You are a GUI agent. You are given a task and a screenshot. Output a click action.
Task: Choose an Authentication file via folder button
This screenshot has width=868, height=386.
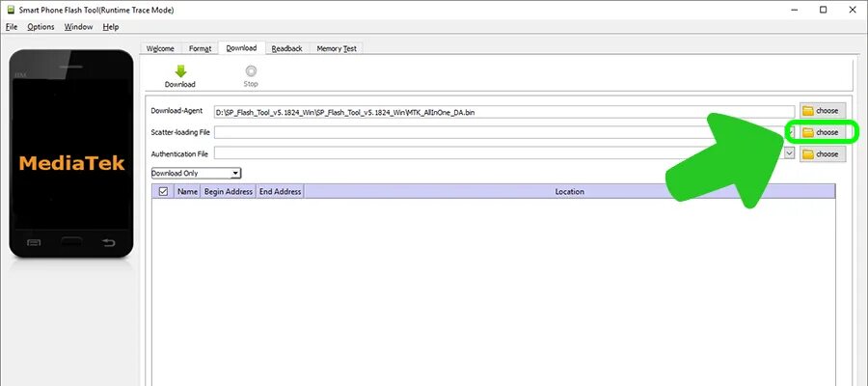[x=822, y=154]
